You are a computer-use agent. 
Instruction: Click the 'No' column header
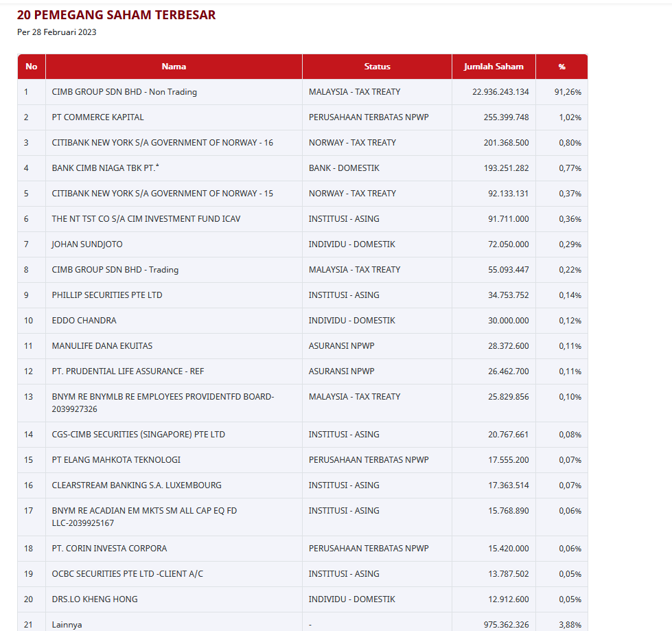[x=32, y=67]
